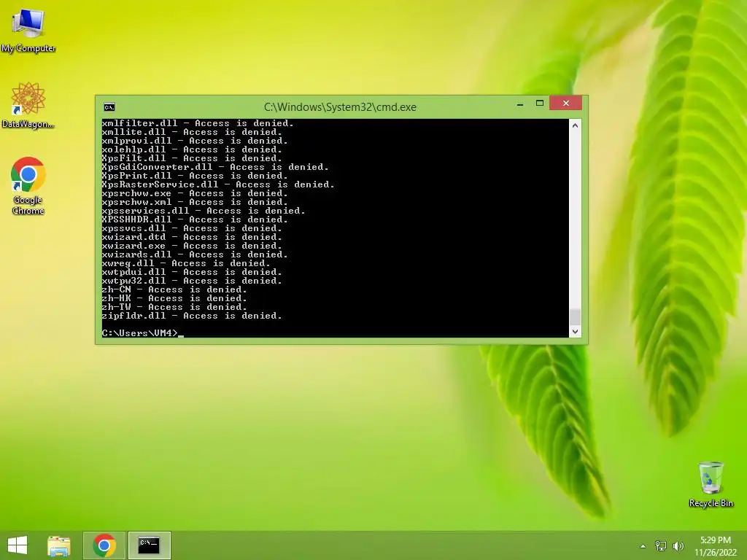Click the xwizard.dtd output line
This screenshot has height=560, width=747.
click(x=192, y=237)
